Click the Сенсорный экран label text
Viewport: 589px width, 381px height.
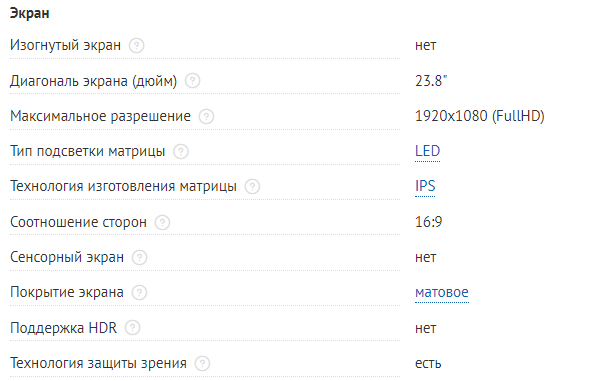(67, 257)
